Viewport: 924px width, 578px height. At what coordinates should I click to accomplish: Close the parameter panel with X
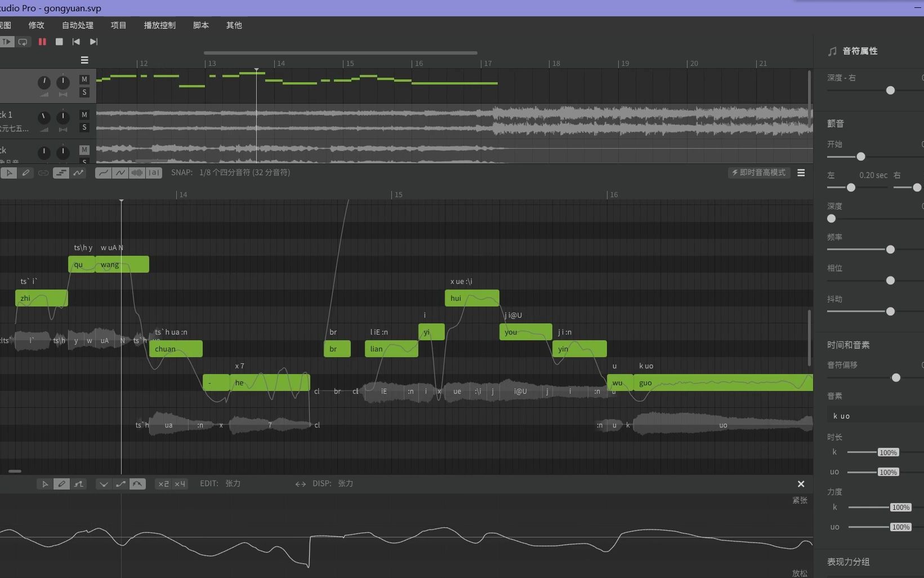pos(801,484)
